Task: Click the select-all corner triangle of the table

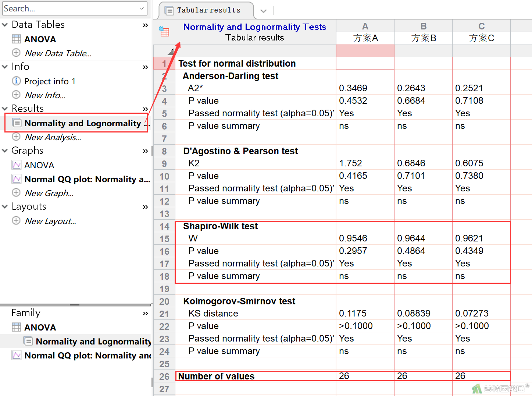Action: coord(171,52)
